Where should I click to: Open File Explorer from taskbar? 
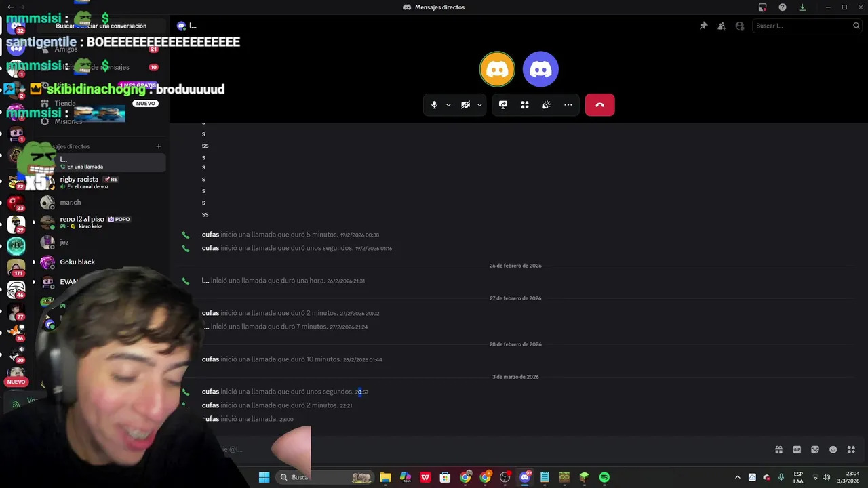(x=385, y=477)
